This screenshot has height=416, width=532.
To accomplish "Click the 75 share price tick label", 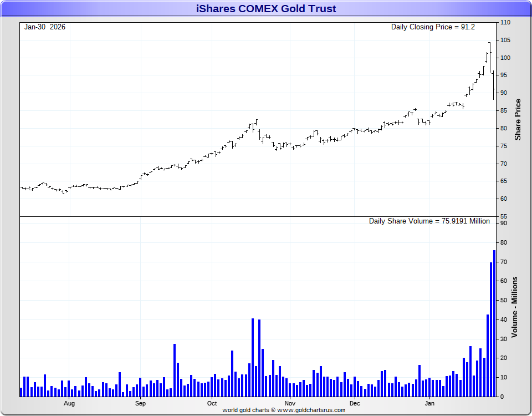I will (x=504, y=146).
